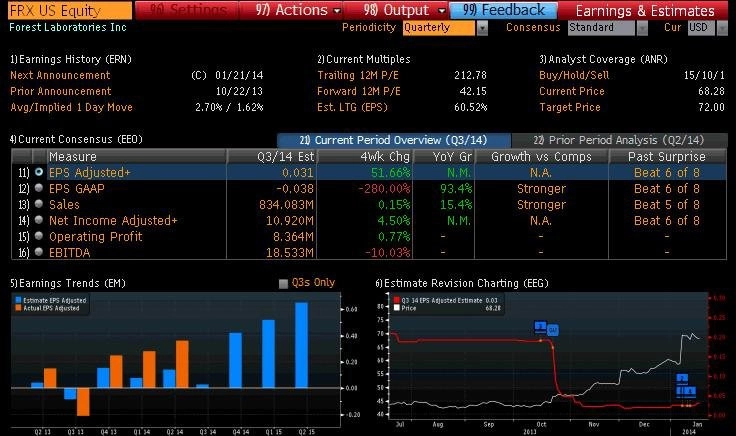736x436 pixels.
Task: Click the Avg/Implied 1 Day Move label
Action: click(x=71, y=107)
